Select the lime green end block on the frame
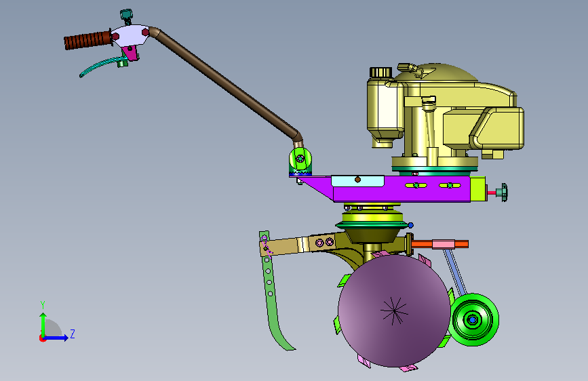 pos(478,189)
